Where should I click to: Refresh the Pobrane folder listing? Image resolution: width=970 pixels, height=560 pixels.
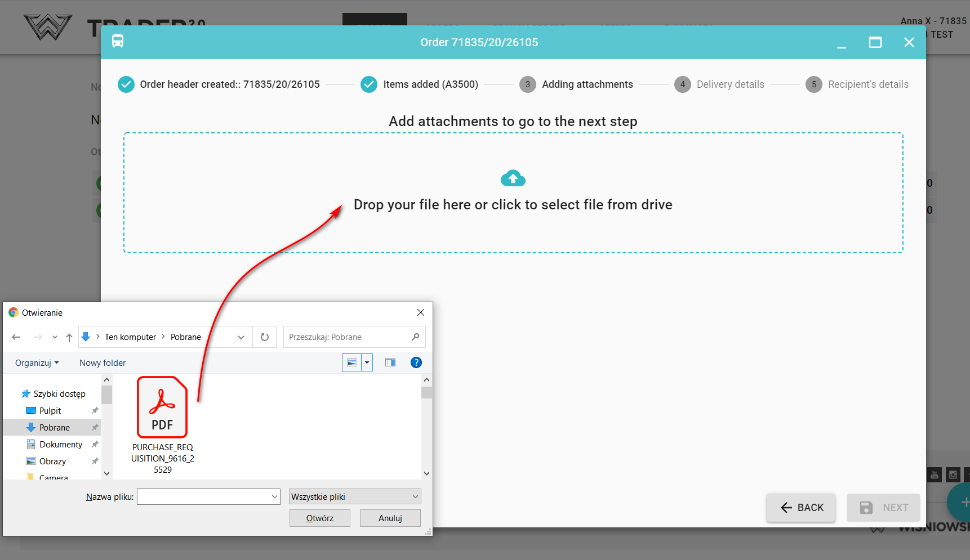pos(265,337)
